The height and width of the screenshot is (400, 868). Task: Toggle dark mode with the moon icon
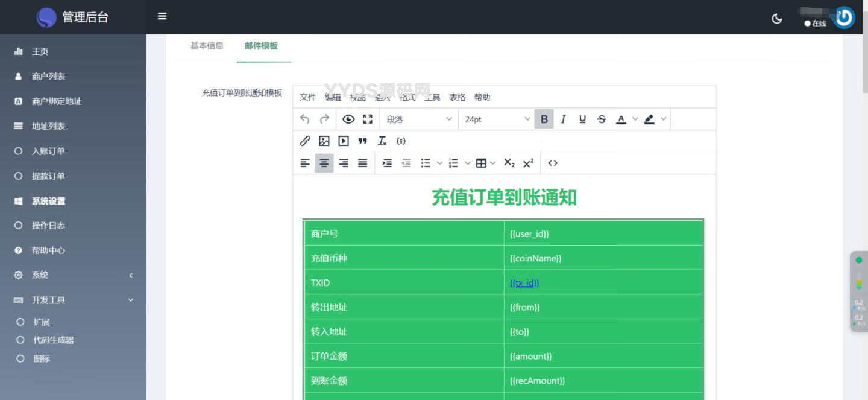click(777, 18)
